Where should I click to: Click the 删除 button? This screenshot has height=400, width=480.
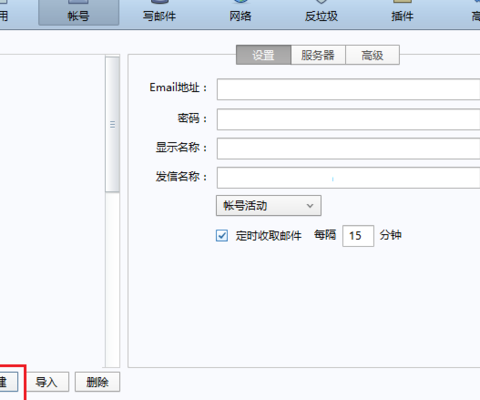tap(97, 382)
